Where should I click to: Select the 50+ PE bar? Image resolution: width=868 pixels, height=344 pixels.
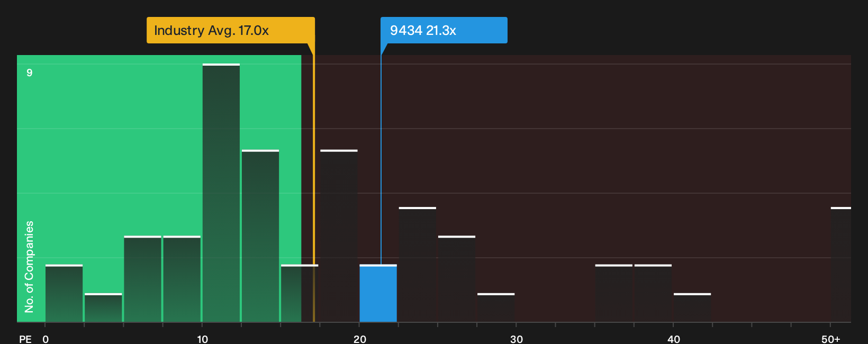point(841,265)
